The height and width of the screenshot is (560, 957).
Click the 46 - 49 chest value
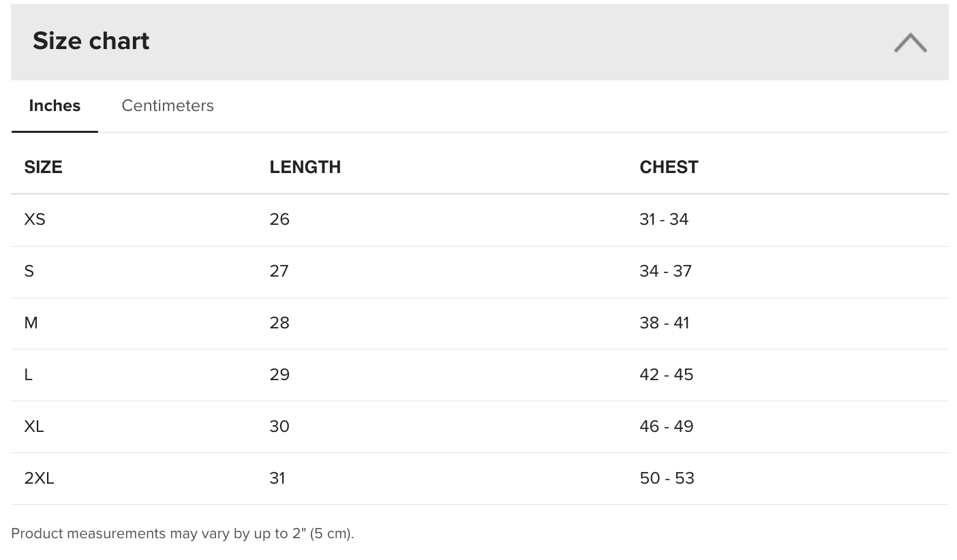click(x=666, y=426)
